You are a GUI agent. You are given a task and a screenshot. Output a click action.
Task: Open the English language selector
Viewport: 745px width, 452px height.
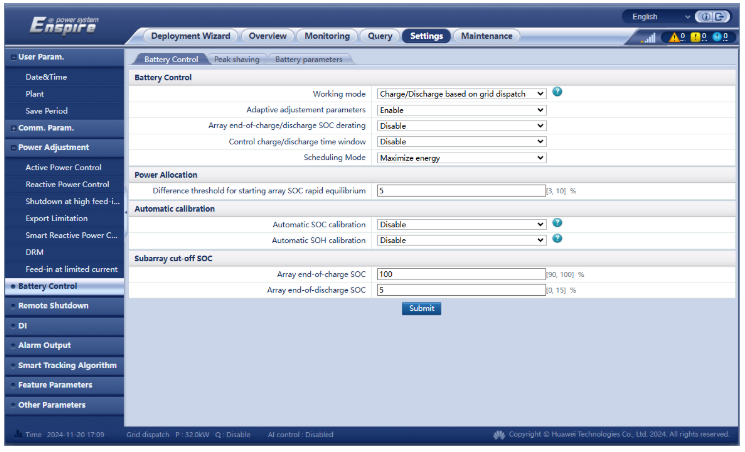[x=660, y=17]
